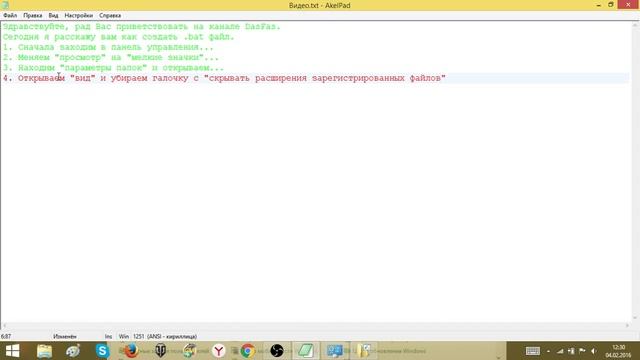Image resolution: width=640 pixels, height=360 pixels.
Task: Open Skype from the taskbar
Action: point(102,351)
